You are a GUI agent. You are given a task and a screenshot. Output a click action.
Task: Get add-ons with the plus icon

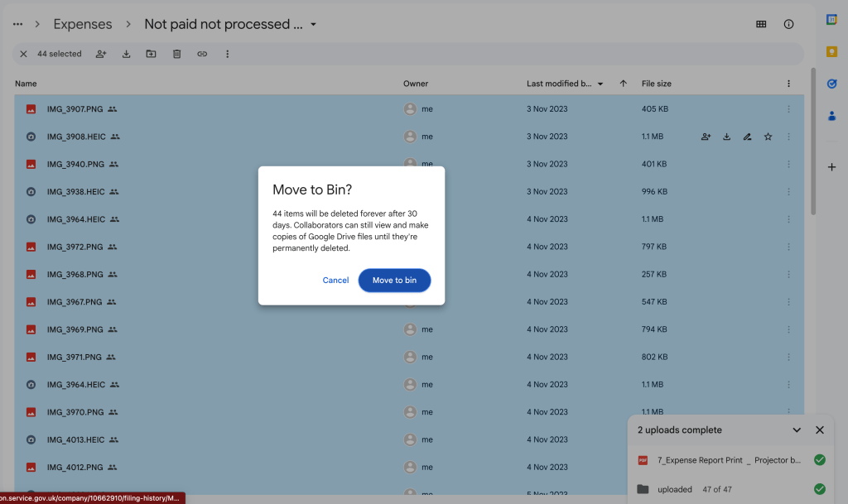click(831, 167)
